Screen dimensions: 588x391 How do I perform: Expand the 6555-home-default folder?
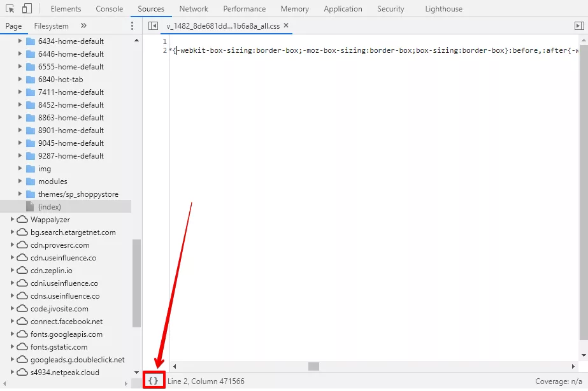pos(20,66)
